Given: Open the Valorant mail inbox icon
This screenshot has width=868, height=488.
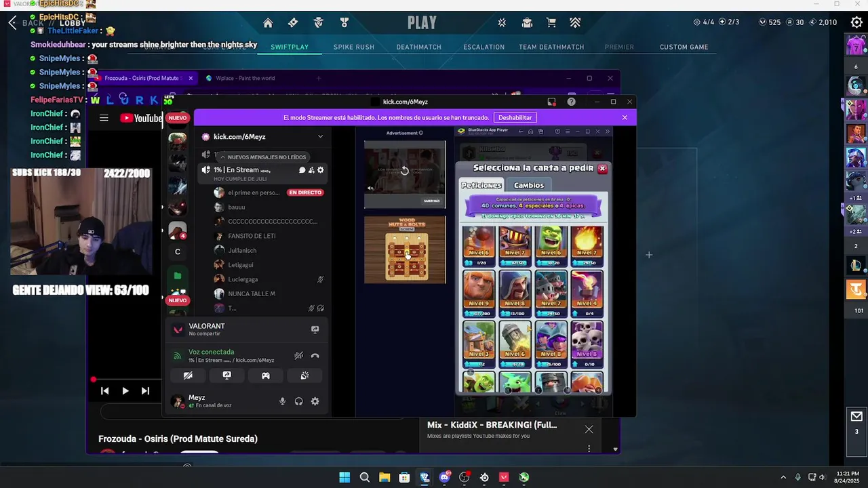Looking at the screenshot, I should point(856,416).
